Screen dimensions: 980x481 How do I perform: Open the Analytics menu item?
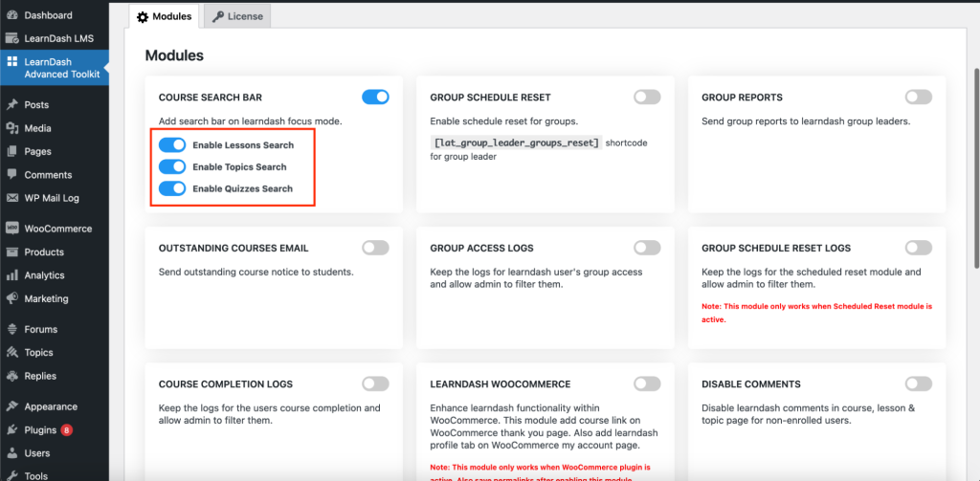55,274
